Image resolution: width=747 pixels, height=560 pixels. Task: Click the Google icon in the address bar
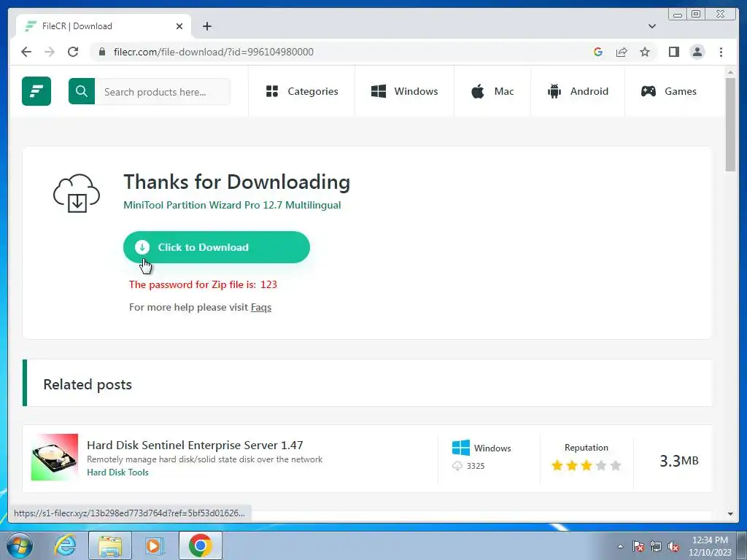point(598,52)
